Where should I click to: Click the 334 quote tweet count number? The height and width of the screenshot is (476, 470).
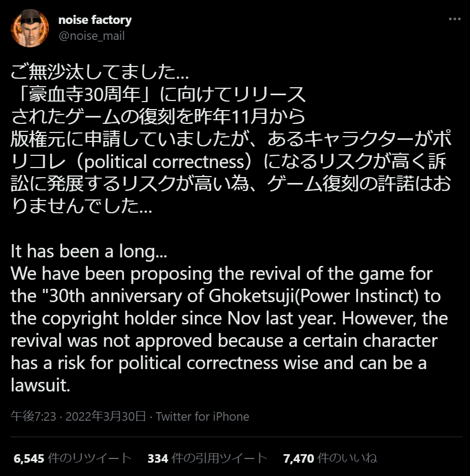(x=158, y=458)
